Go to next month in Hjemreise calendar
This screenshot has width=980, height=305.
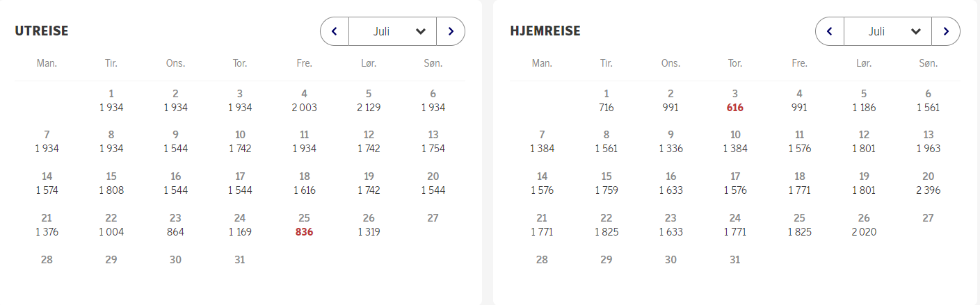click(946, 31)
